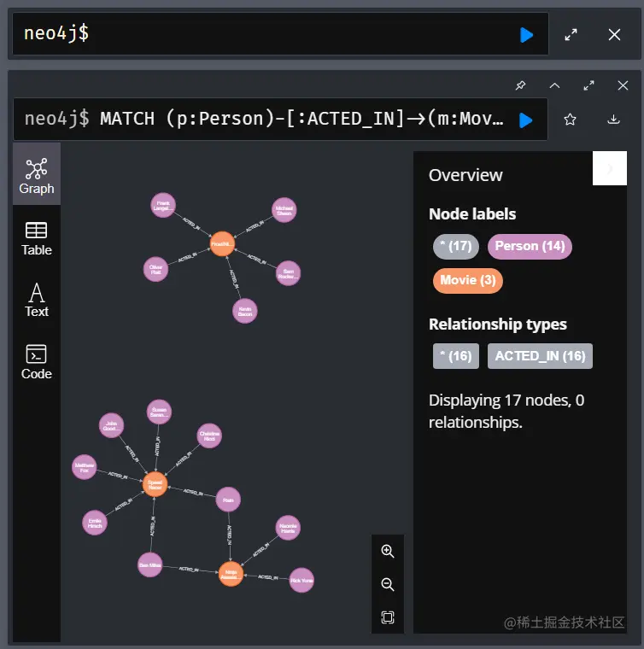Viewport: 644px width, 649px height.
Task: Run the empty top query editor command
Action: pos(526,35)
